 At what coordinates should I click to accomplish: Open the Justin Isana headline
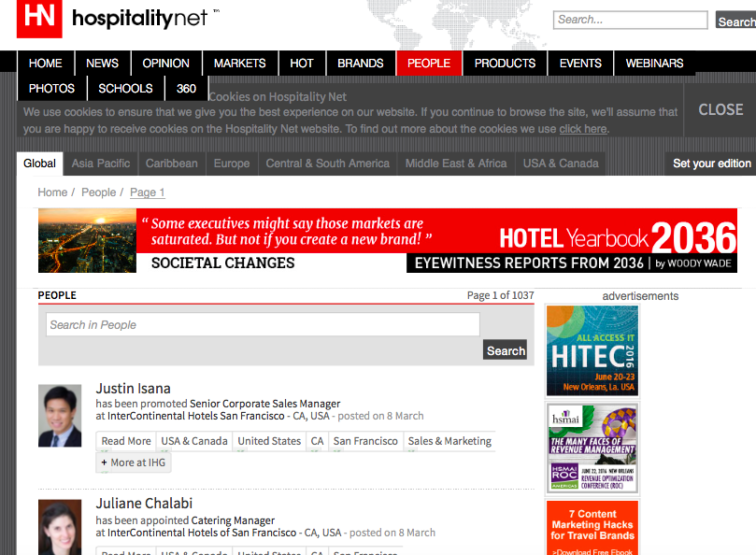[x=133, y=389]
